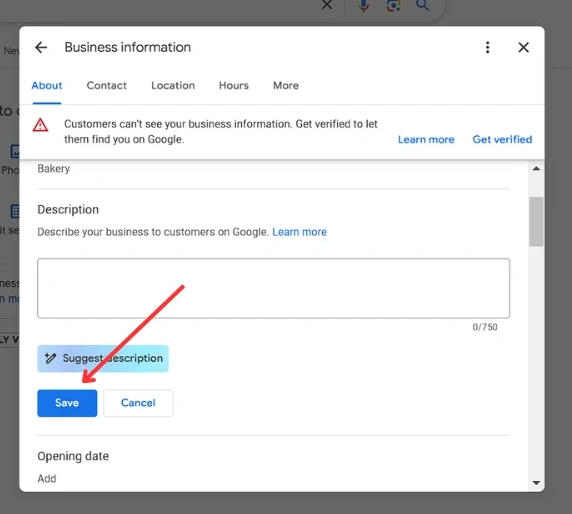Click the 0/750 character counter

[485, 327]
